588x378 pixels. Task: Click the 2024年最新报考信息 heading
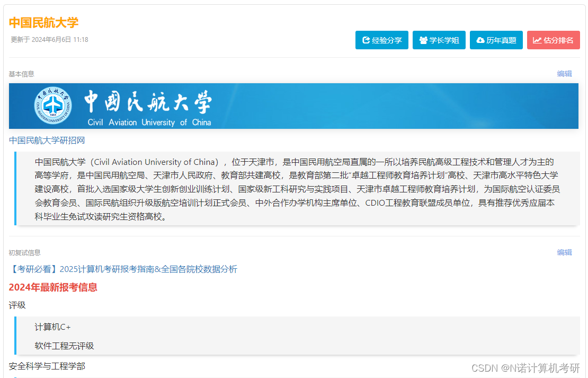tap(53, 287)
